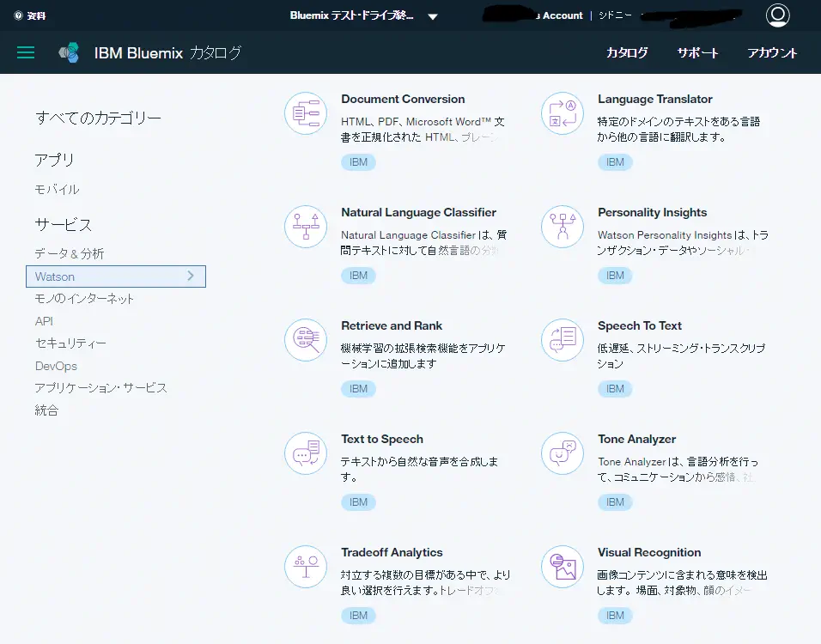This screenshot has width=821, height=644.
Task: Open the user profile avatar icon
Action: pos(777,15)
